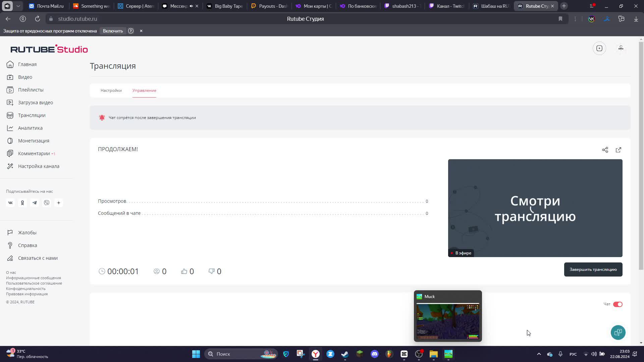Click the Telegram social icon

(35, 203)
